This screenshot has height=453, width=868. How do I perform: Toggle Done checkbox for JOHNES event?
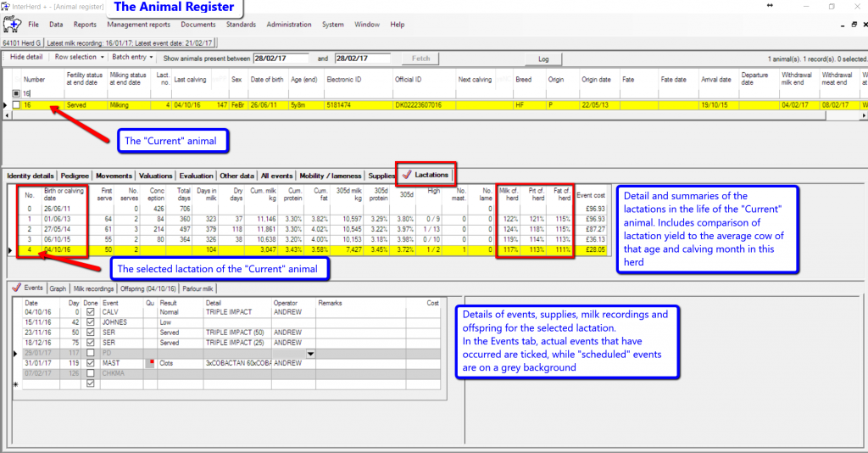pos(90,322)
